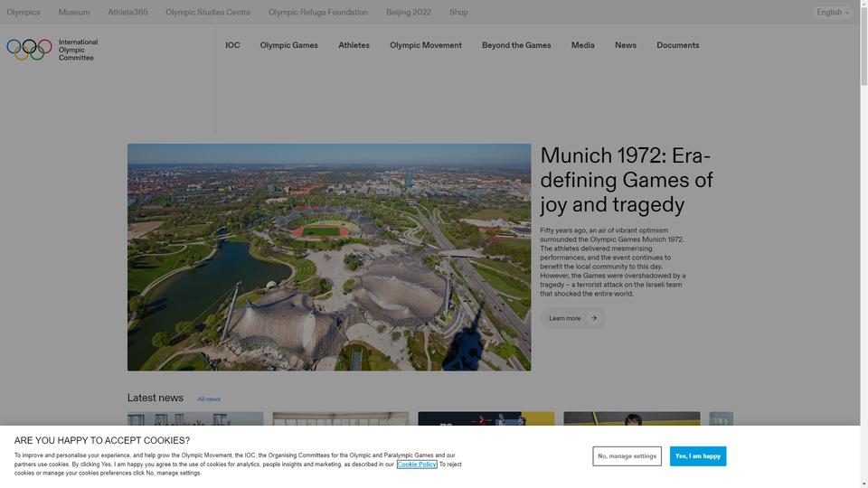Click the first Latest news thumbnail
The image size is (868, 488).
click(x=195, y=418)
